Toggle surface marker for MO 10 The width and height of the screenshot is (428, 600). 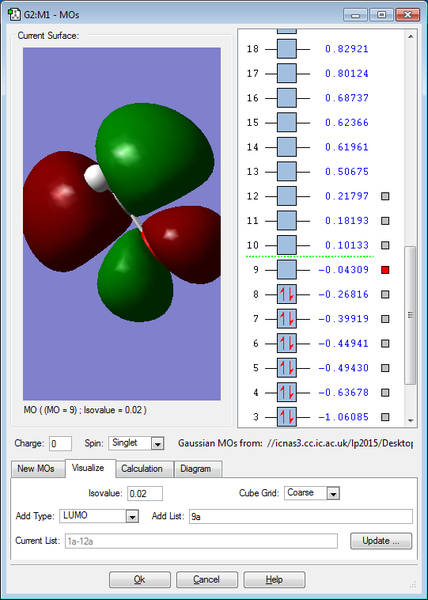pos(385,245)
